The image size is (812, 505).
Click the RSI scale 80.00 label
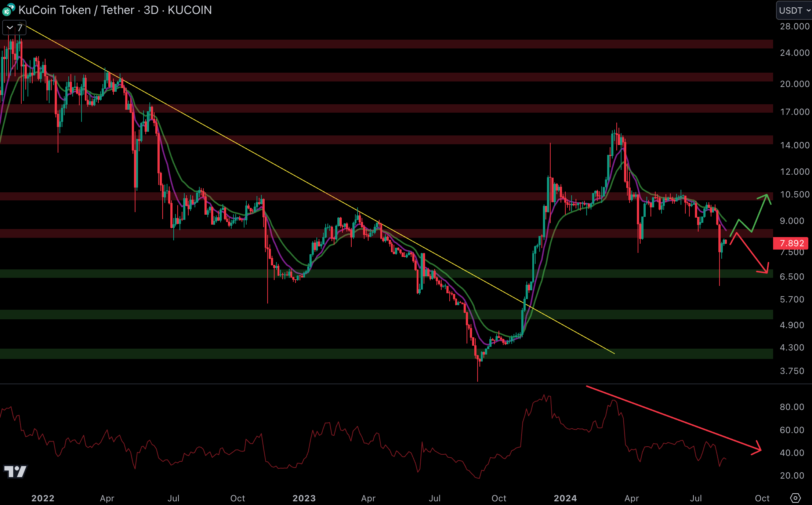tap(792, 407)
